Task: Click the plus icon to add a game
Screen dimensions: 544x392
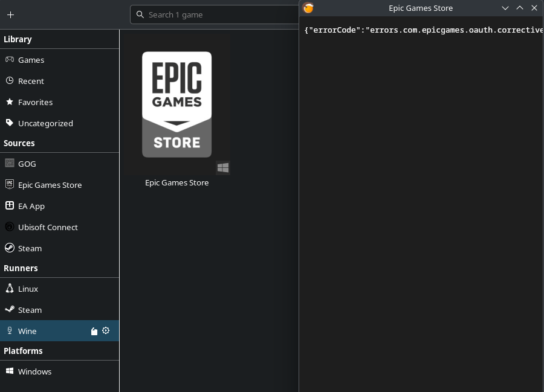Action: (10, 14)
